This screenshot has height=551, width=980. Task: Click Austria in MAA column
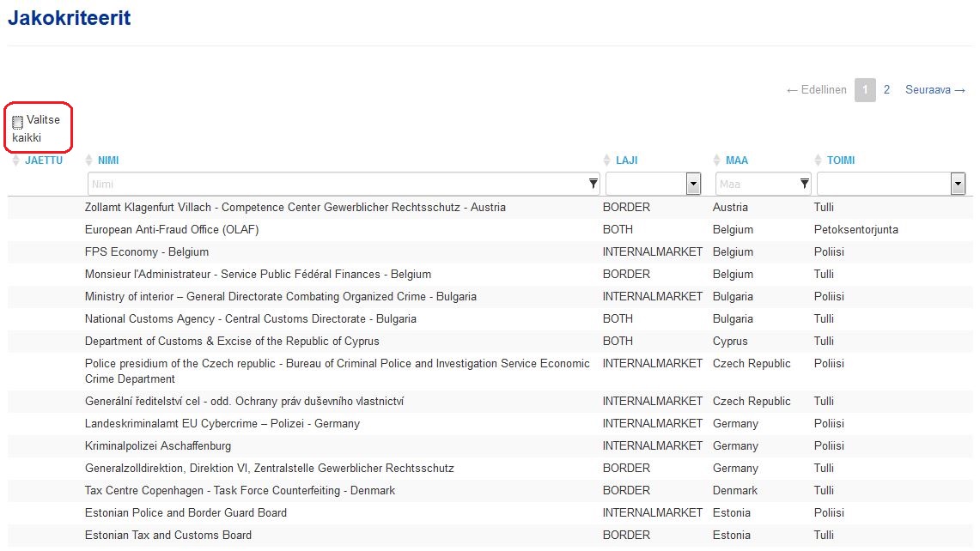(730, 208)
